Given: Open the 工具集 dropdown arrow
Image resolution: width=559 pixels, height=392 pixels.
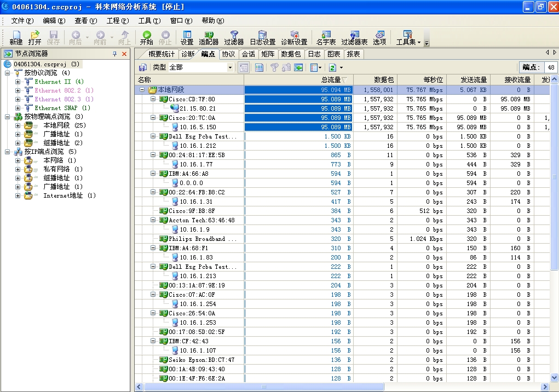Looking at the screenshot, I should (419, 42).
